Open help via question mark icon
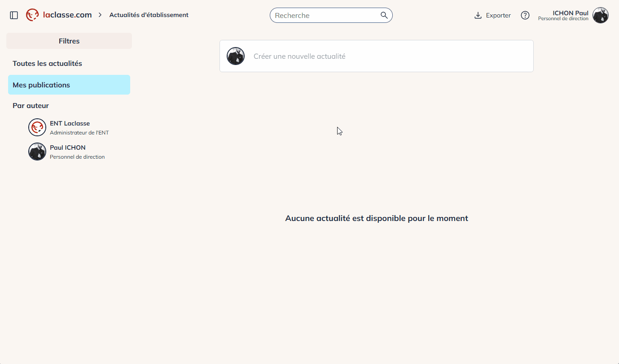Screen dimensions: 619x364 [x=525, y=15]
